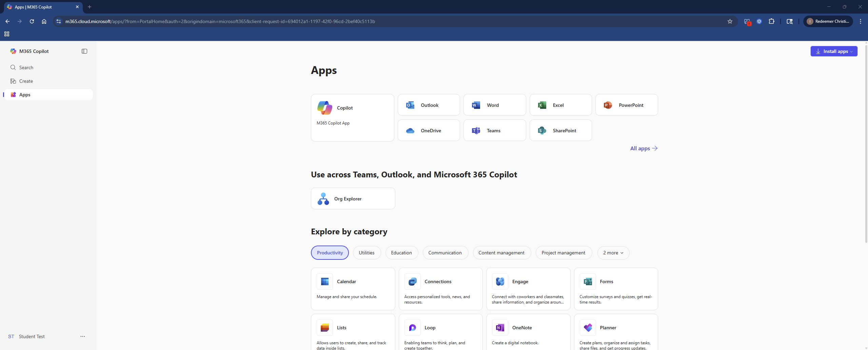The image size is (868, 350).
Task: Click the Lists app icon
Action: click(325, 328)
